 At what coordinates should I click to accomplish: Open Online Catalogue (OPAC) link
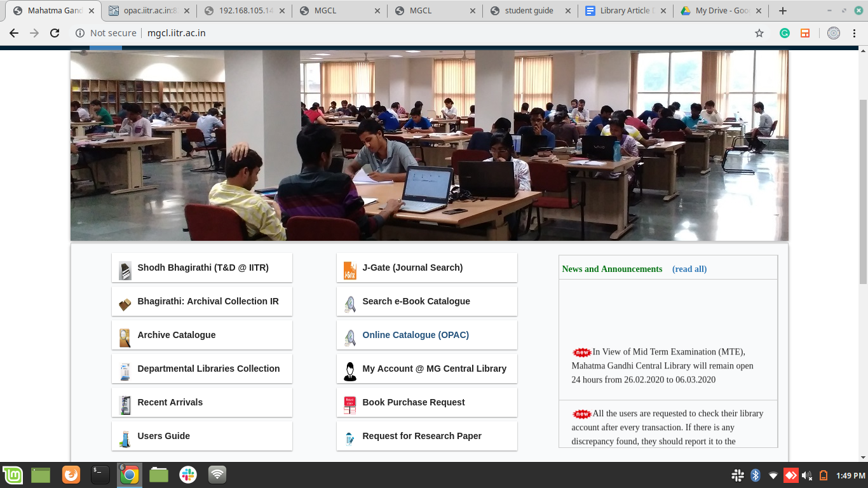416,335
